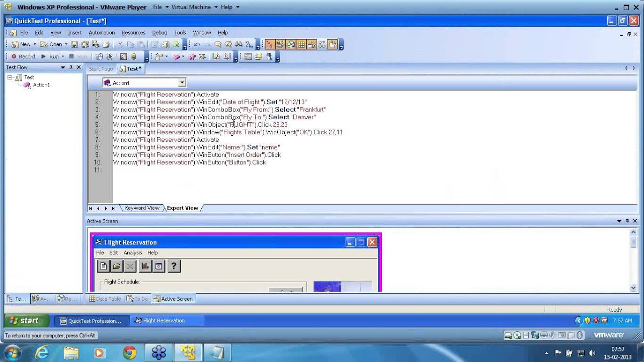This screenshot has width=644, height=362.
Task: Switch to Flight Reservation taskbar button
Action: pos(168,320)
